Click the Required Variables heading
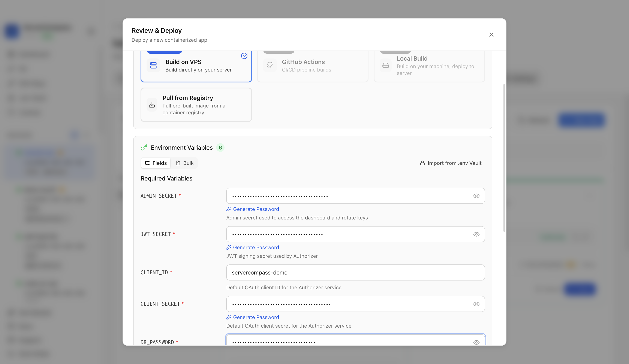 tap(166, 178)
